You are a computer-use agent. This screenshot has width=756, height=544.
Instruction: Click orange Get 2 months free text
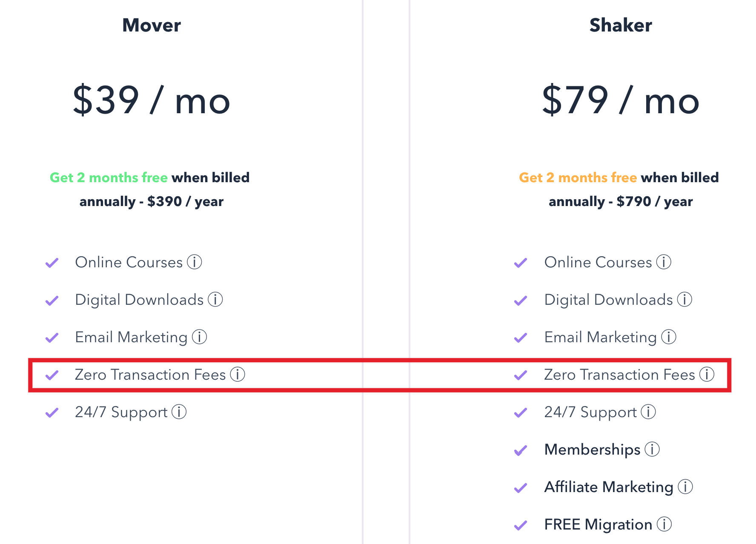tap(578, 178)
